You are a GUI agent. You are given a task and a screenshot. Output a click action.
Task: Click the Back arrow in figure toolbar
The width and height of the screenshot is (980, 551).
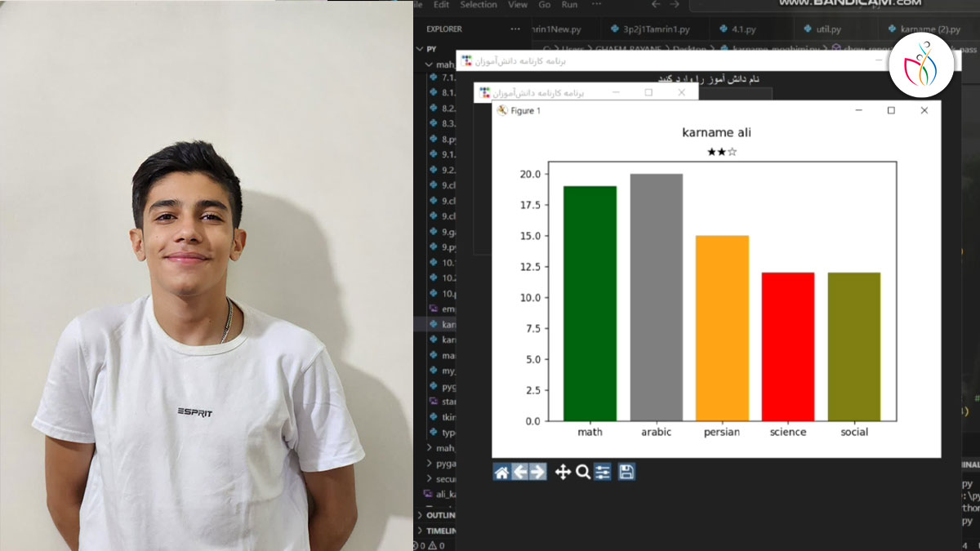point(519,472)
